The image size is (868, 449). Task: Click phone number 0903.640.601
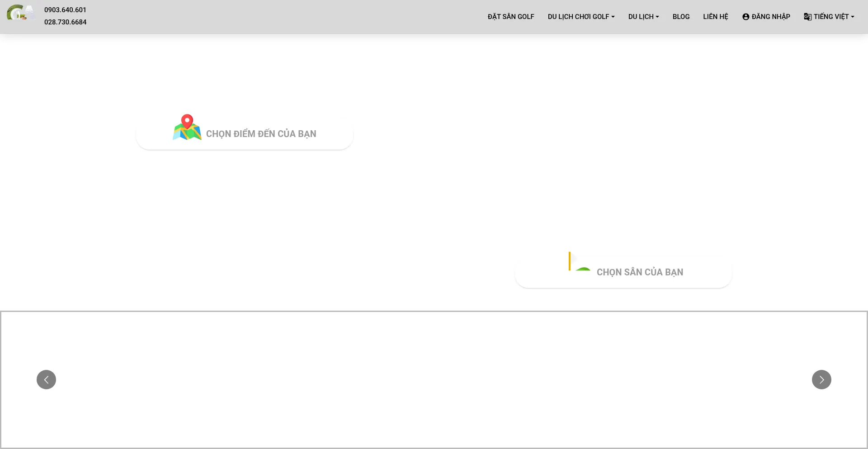tap(65, 10)
